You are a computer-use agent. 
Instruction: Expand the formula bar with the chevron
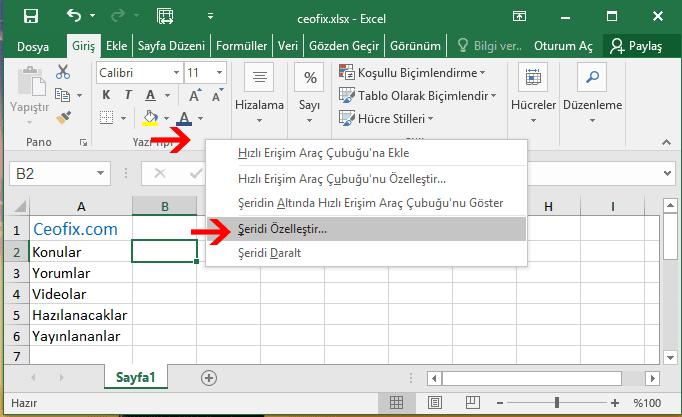(668, 173)
